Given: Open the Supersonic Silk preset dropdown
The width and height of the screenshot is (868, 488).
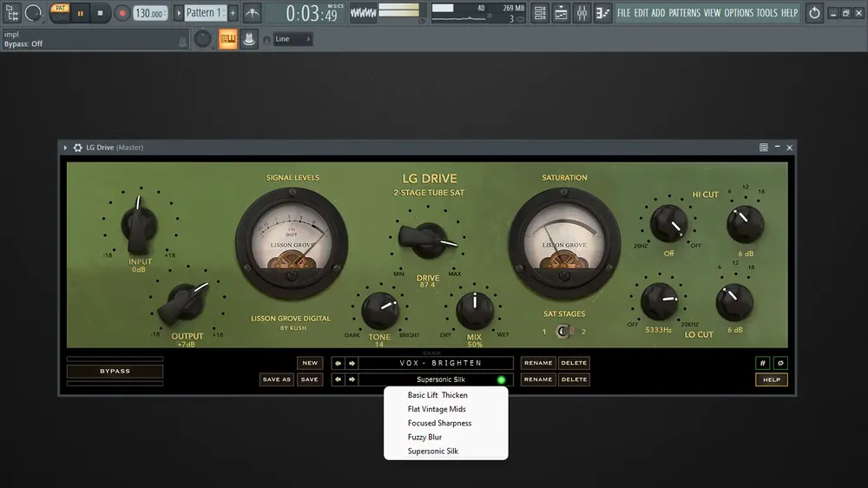Looking at the screenshot, I should click(x=436, y=379).
